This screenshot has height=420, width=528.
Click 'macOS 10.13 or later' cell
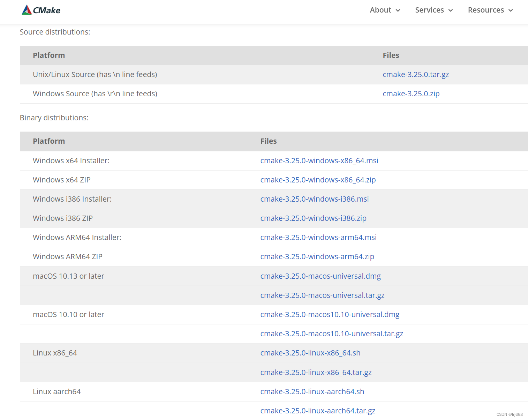(x=68, y=276)
